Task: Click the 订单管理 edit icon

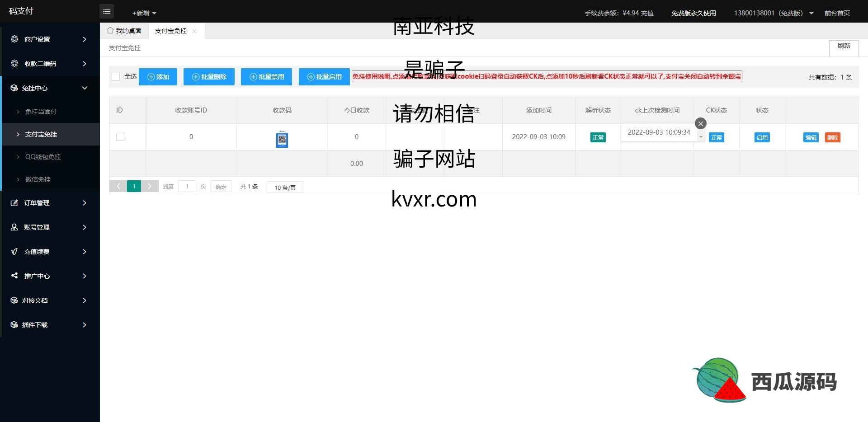Action: (14, 202)
